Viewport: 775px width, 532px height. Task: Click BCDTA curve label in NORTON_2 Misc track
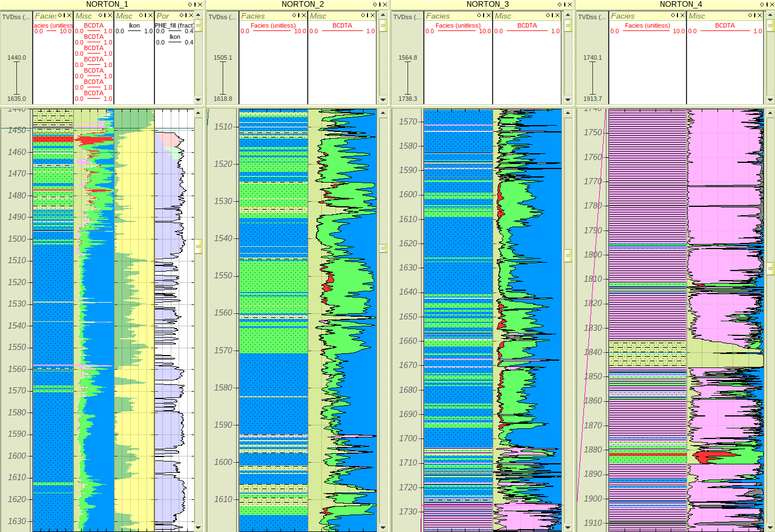pyautogui.click(x=342, y=25)
